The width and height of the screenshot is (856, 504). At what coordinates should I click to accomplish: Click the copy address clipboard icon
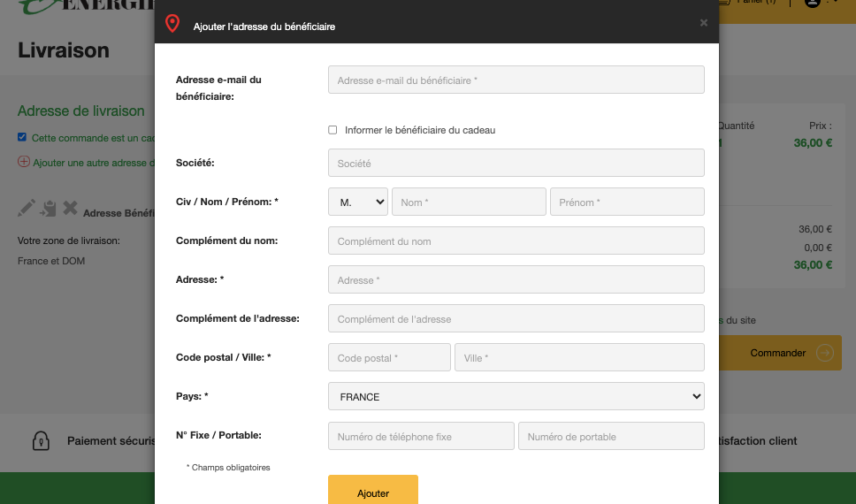(x=49, y=209)
